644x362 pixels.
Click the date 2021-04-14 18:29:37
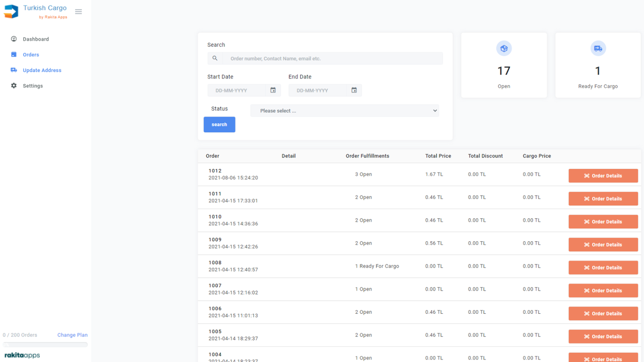point(233,338)
